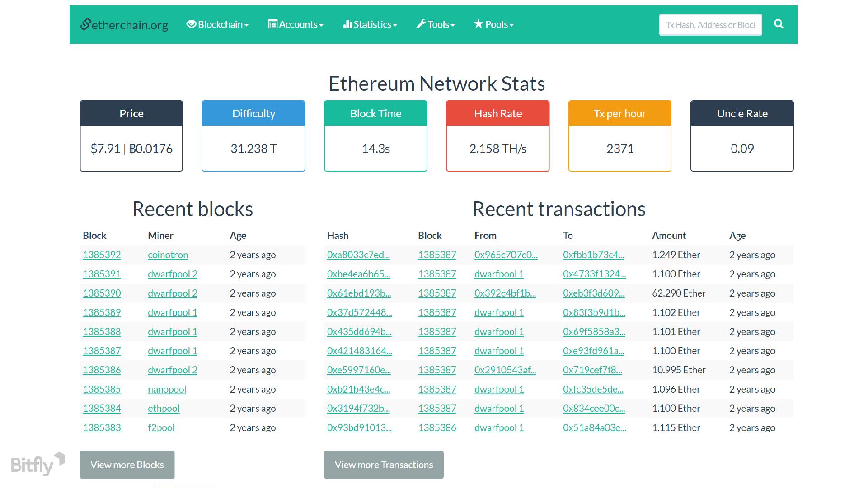Viewport: 868px width, 488px height.
Task: Open dwarfpool 2 miner for block 1385391
Action: (172, 274)
